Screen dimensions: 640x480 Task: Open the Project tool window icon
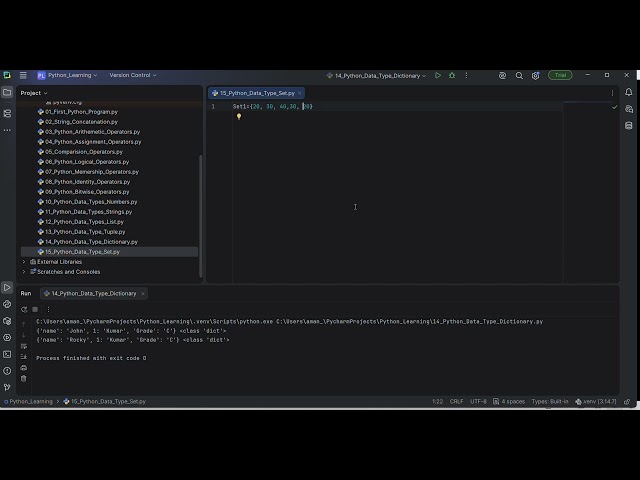7,93
